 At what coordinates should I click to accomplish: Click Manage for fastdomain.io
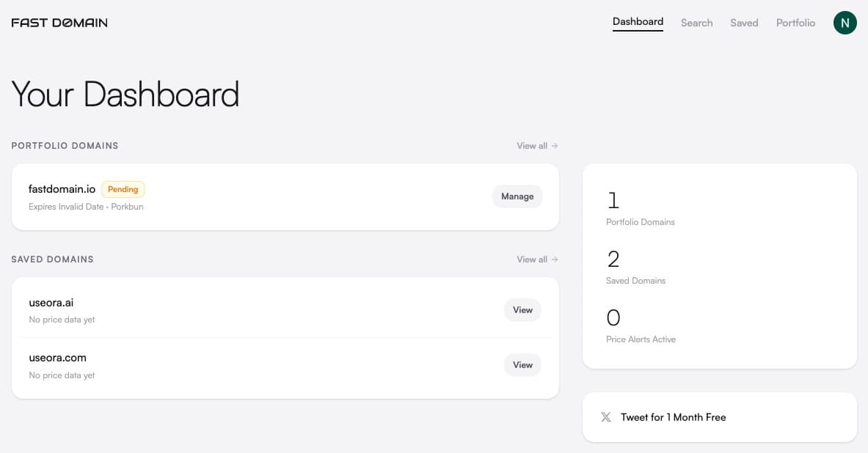(x=517, y=196)
